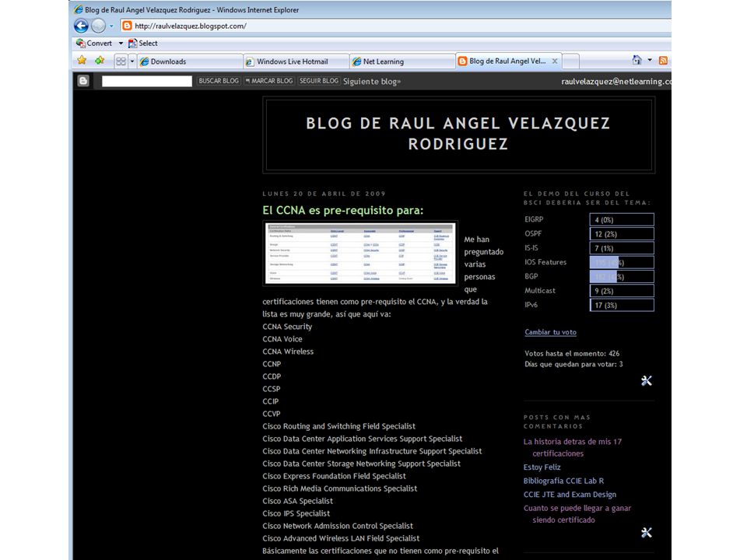Click the Blogger logo in navbar
The width and height of the screenshot is (747, 560).
(x=83, y=81)
